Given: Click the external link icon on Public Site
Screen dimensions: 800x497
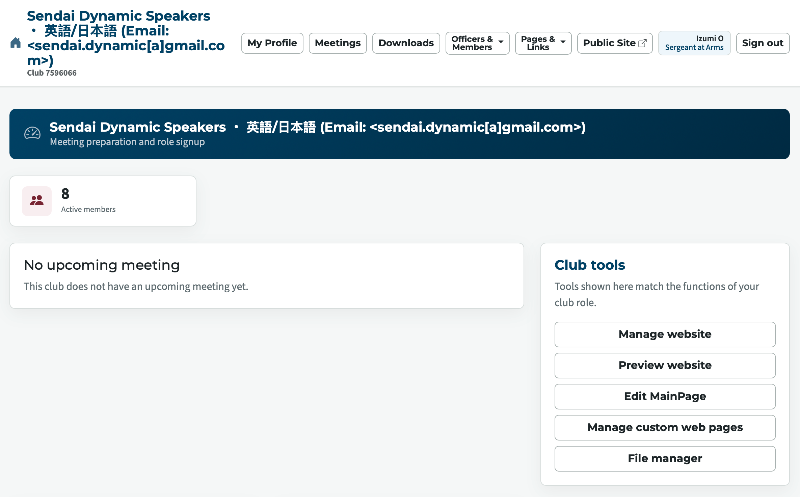Looking at the screenshot, I should coord(643,43).
